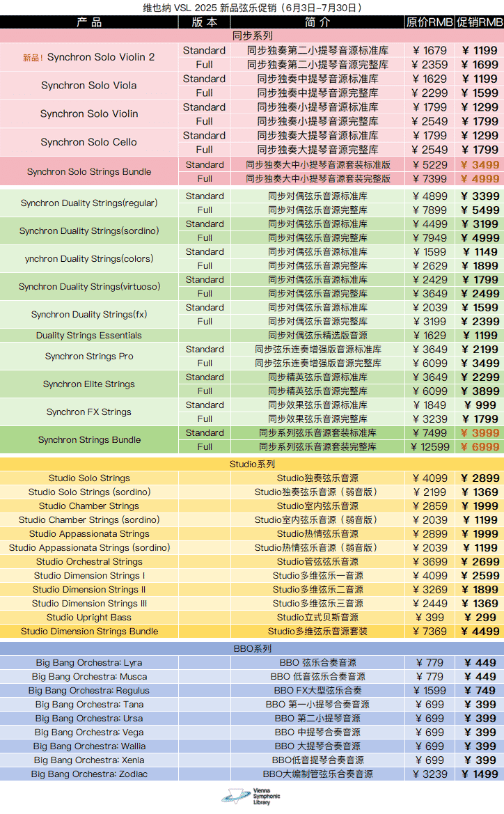Select the 'Synchron Elite Strings' cell
The width and height of the screenshot is (504, 814).
[89, 384]
